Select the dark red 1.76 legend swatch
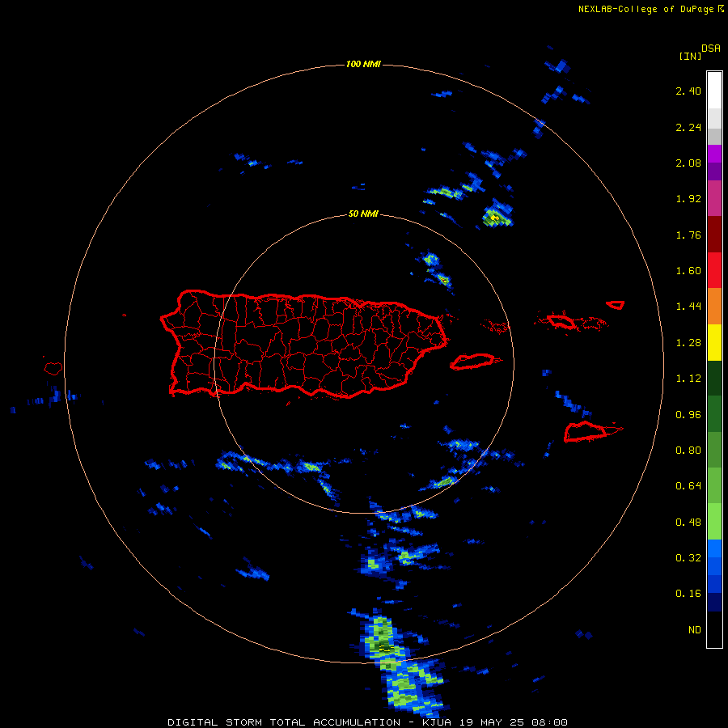Viewport: 728px width, 728px height. pos(714,235)
